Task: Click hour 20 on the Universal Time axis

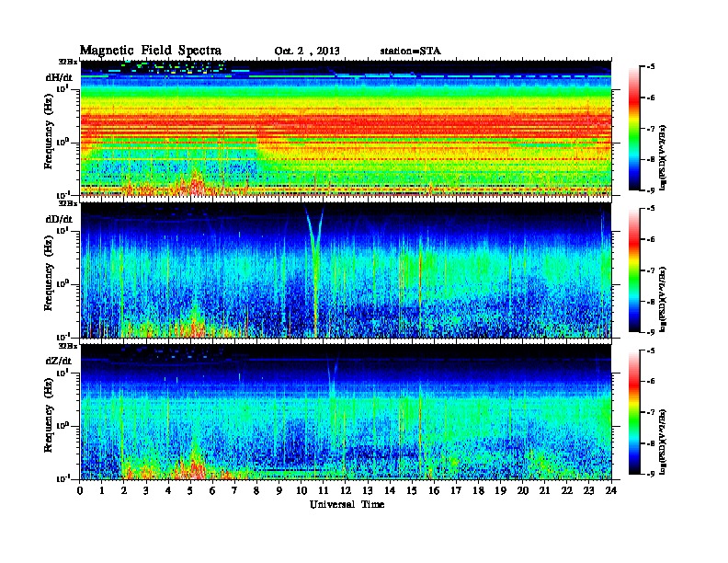Action: [523, 490]
